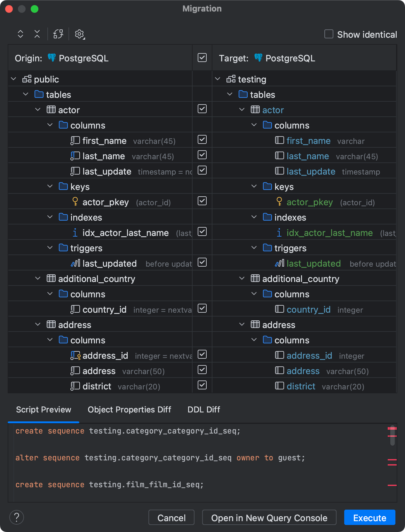Collapse the additional_country table in Origin
Screen dimensions: 405x532
click(38, 278)
